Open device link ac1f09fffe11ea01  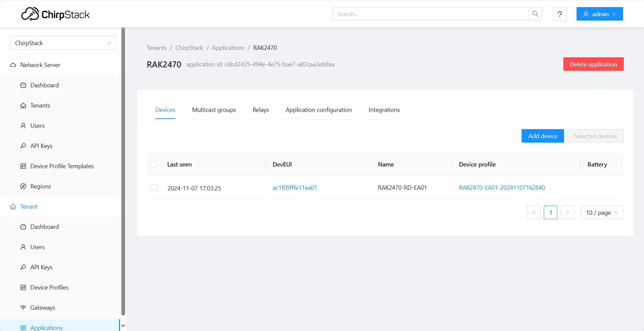tap(295, 188)
